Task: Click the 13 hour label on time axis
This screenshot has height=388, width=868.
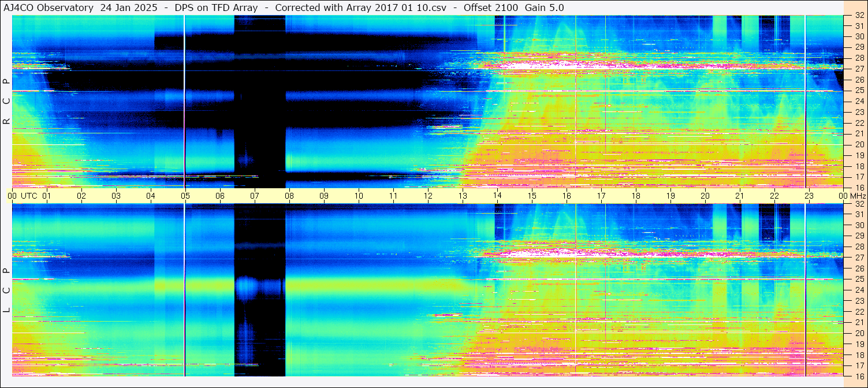Action: click(x=463, y=196)
